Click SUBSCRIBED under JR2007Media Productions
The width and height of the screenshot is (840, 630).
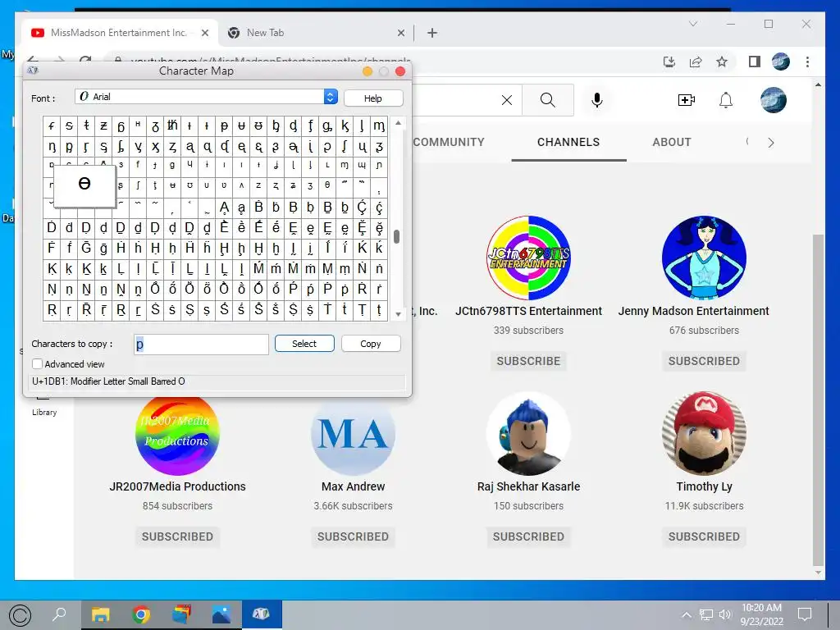pos(177,536)
